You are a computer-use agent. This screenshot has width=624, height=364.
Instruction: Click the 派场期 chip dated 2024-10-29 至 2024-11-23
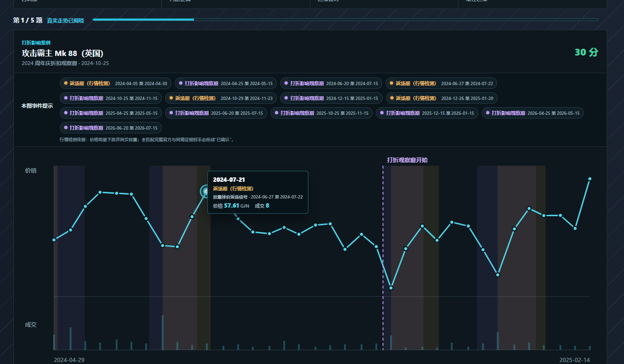[x=221, y=98]
